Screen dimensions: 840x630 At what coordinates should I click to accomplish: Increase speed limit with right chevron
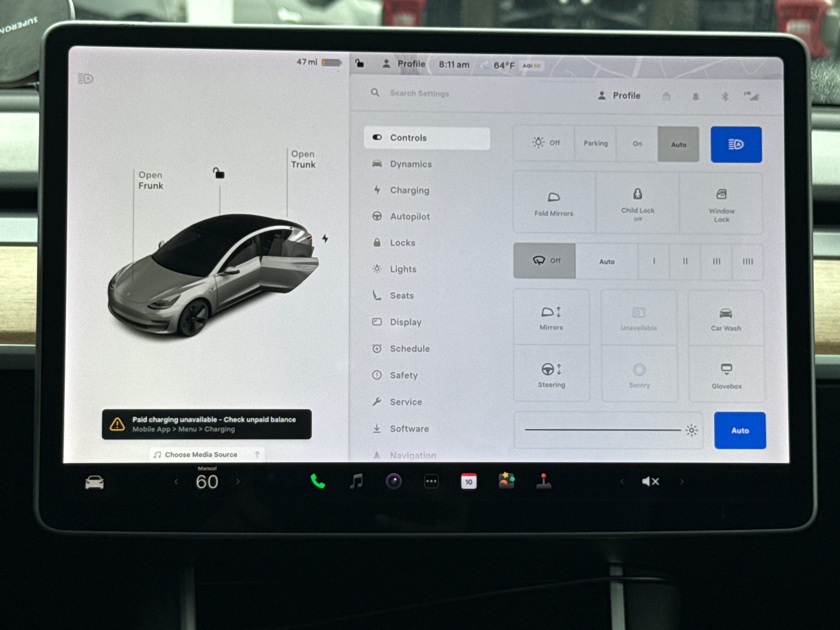click(x=238, y=481)
